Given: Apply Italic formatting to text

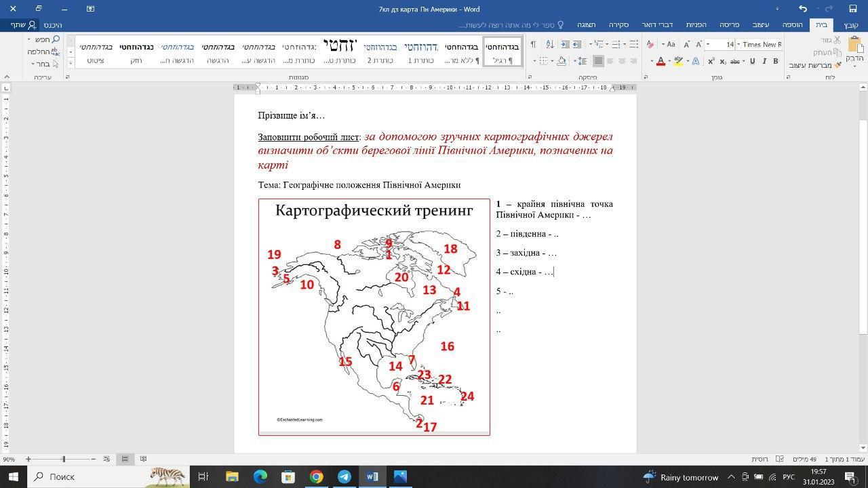Looking at the screenshot, I should click(764, 61).
